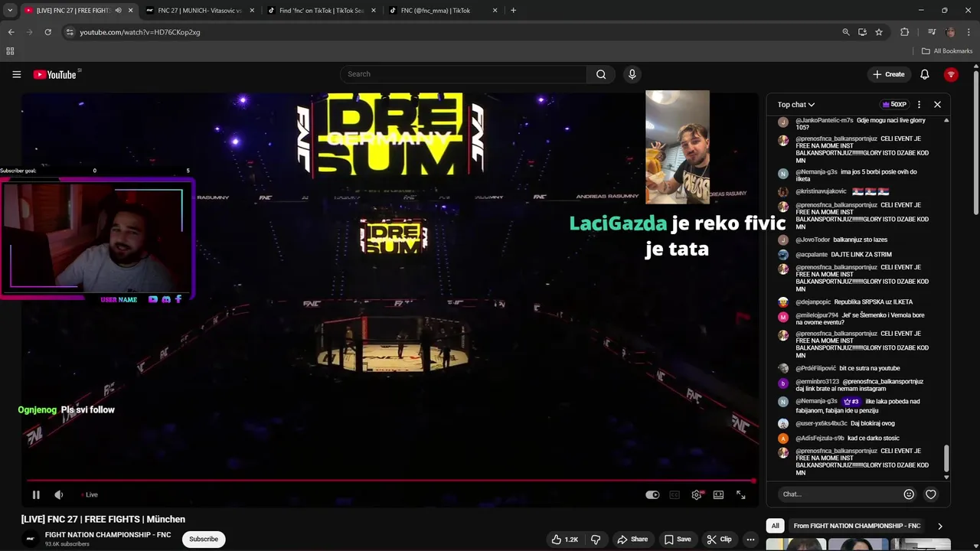Click the address bar URL
The width and height of the screenshot is (980, 551).
140,32
